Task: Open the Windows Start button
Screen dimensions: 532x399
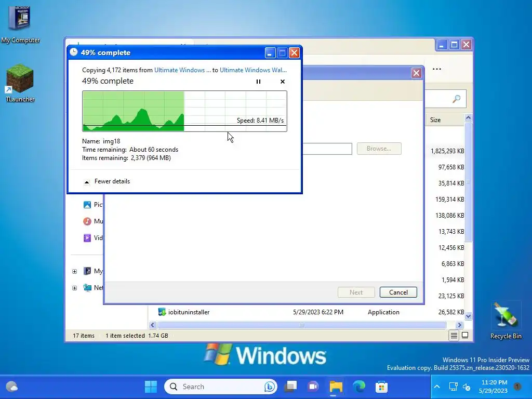Action: (x=151, y=387)
